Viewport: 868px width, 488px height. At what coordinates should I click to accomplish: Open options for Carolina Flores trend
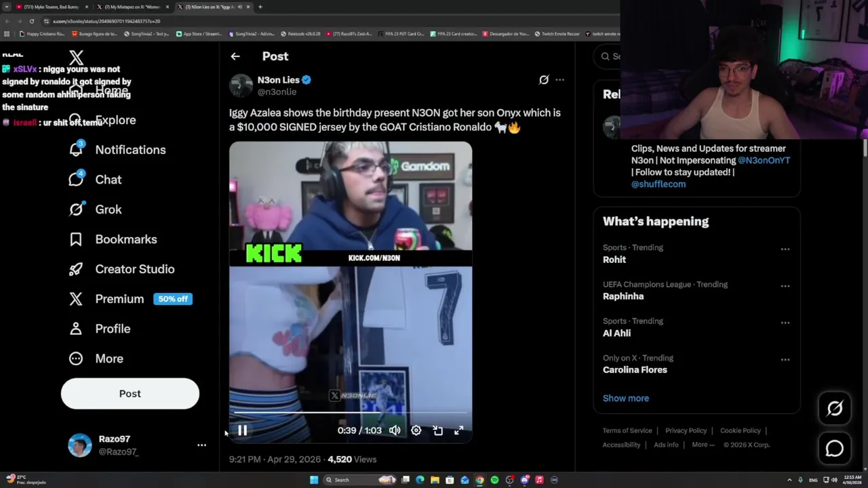pyautogui.click(x=785, y=360)
